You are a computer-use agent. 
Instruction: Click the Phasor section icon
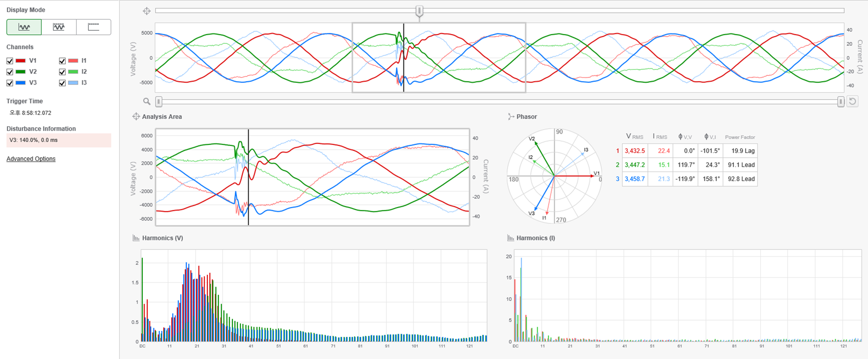click(x=511, y=117)
